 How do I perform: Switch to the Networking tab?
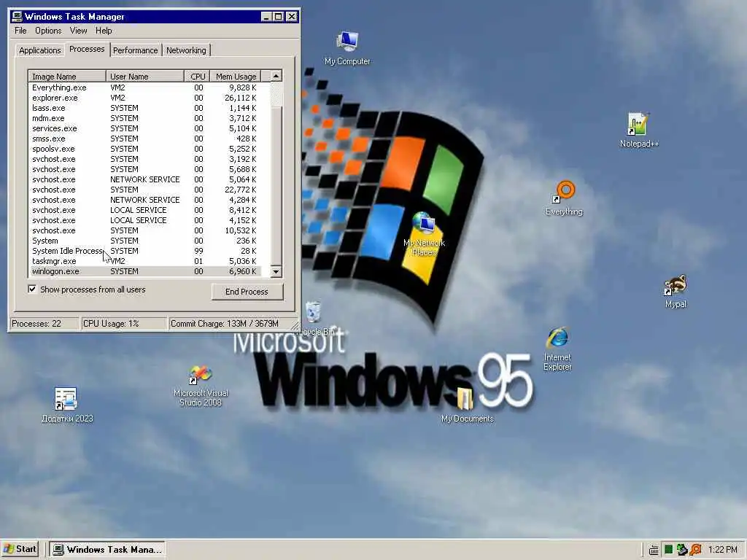click(x=186, y=50)
